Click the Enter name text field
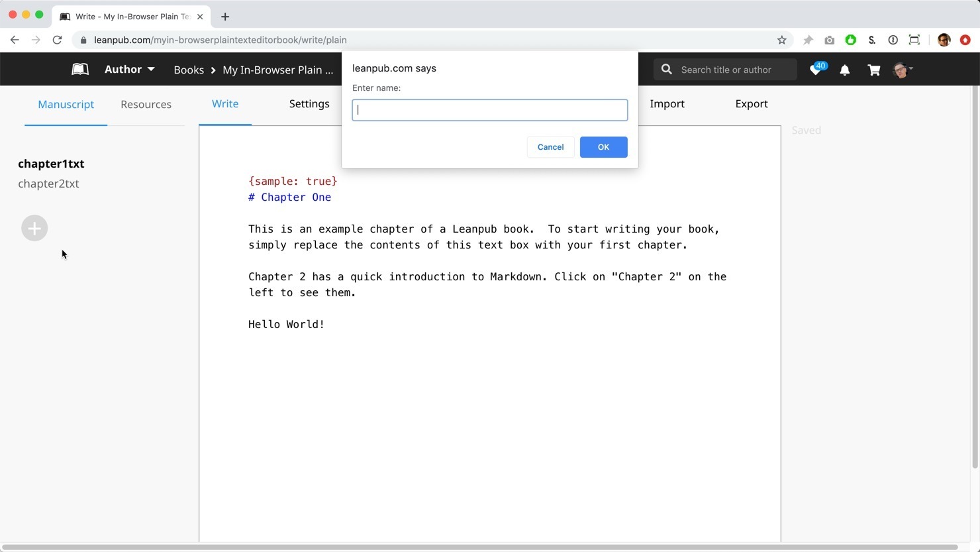This screenshot has width=980, height=552. click(x=489, y=110)
